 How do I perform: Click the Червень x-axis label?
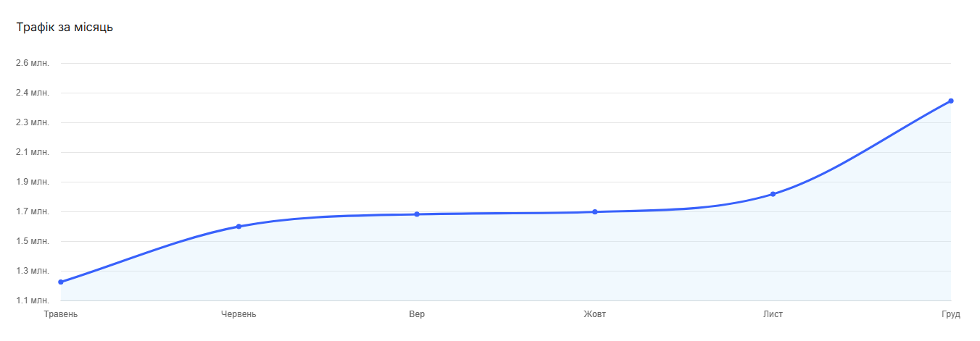[238, 314]
